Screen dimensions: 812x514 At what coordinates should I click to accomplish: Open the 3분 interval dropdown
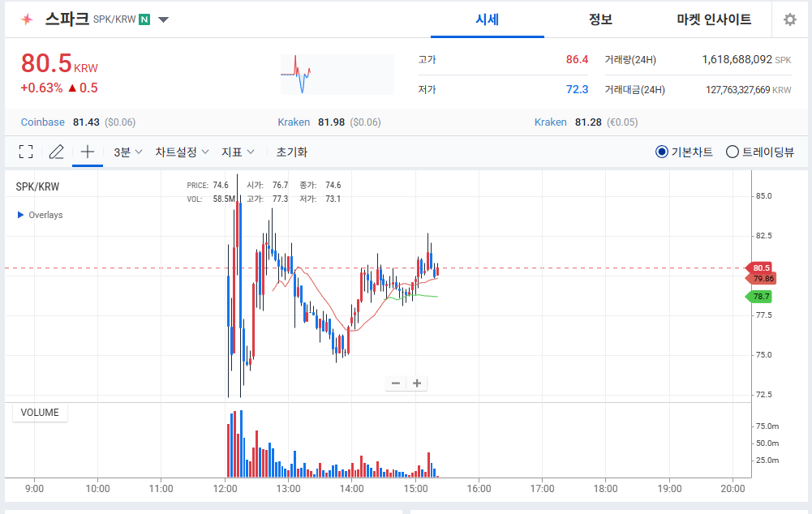click(128, 152)
